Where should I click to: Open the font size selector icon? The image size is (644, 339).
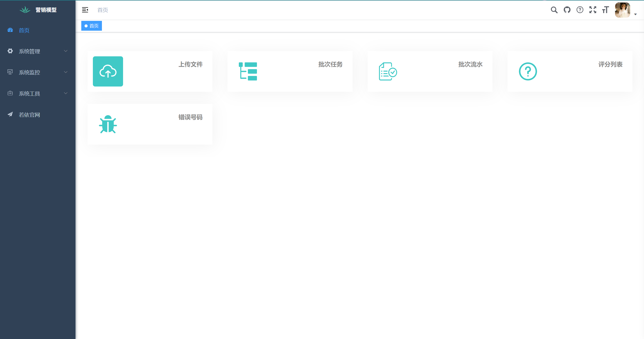click(x=605, y=10)
